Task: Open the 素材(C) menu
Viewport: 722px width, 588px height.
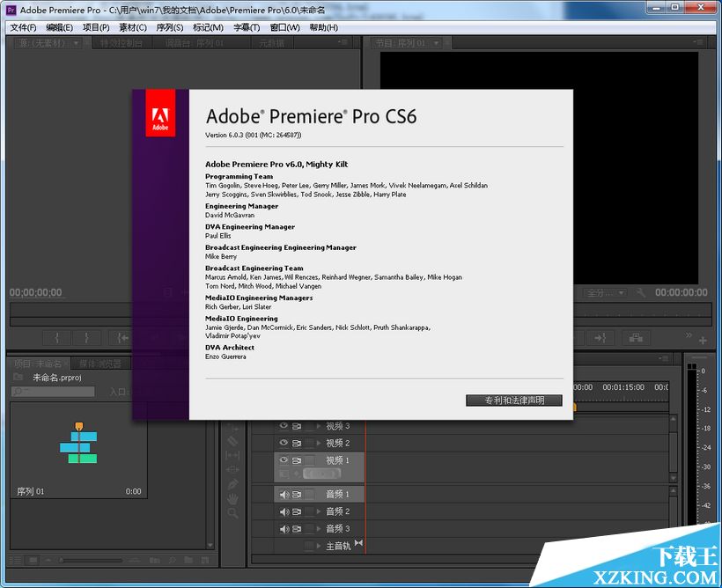Action: click(133, 27)
